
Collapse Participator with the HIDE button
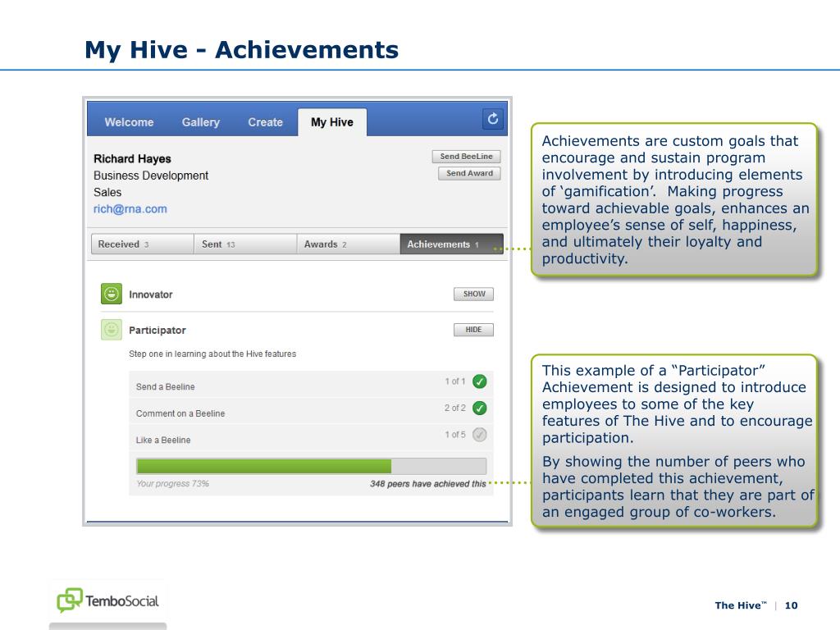click(x=473, y=330)
